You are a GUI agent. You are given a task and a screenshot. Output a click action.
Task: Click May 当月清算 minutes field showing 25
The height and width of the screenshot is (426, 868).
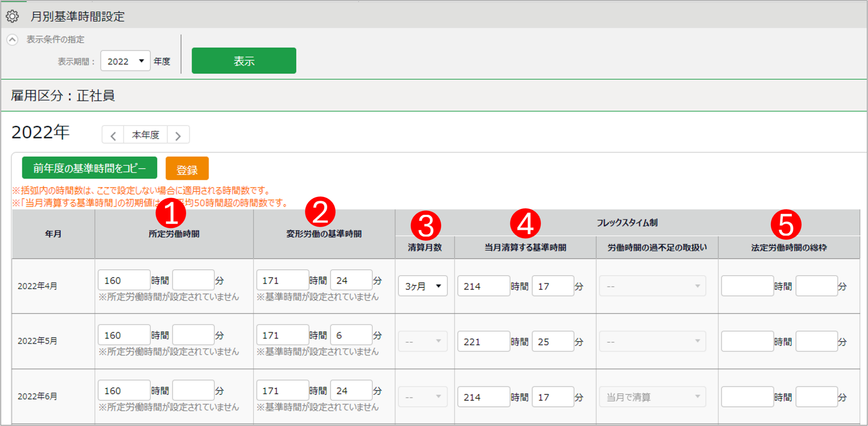click(553, 341)
